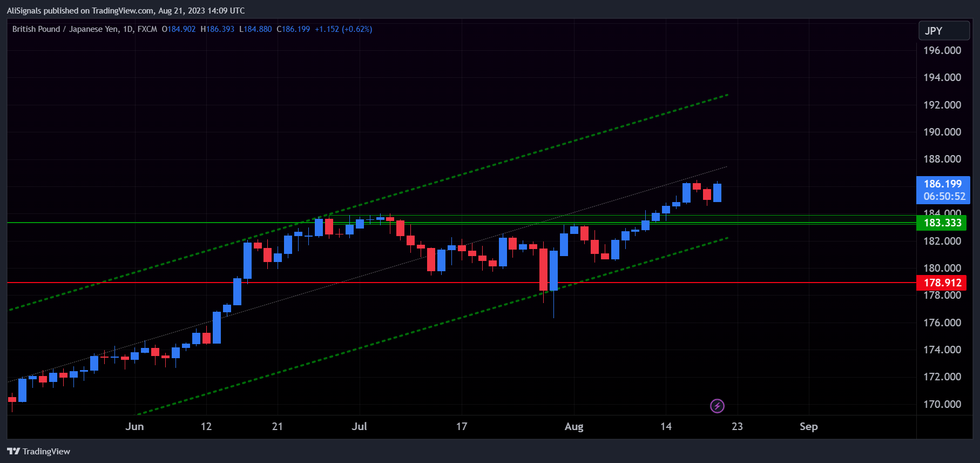980x463 pixels.
Task: Click the 17 date label on time axis
Action: 462,426
